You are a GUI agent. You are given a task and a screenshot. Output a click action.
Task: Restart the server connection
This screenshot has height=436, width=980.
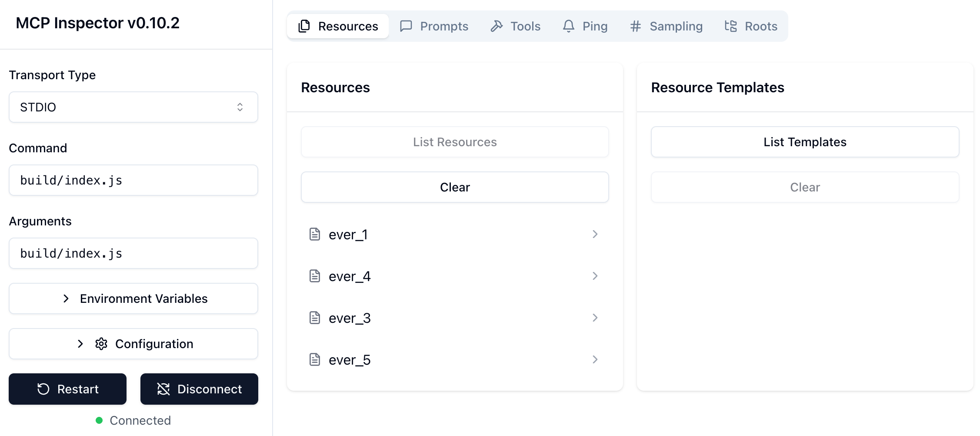pyautogui.click(x=68, y=389)
